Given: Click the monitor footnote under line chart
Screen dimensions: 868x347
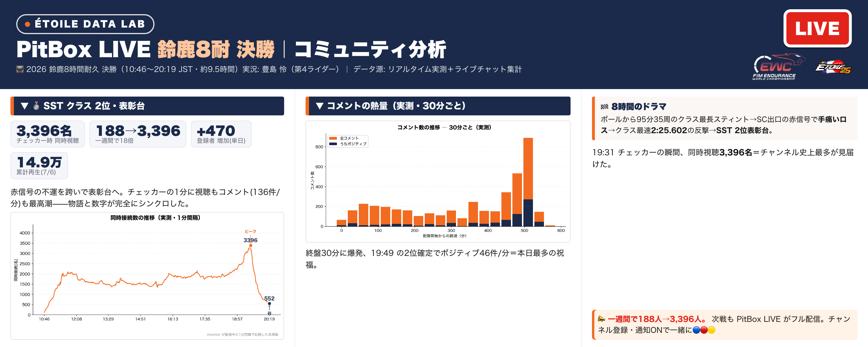Looking at the screenshot, I should (243, 335).
